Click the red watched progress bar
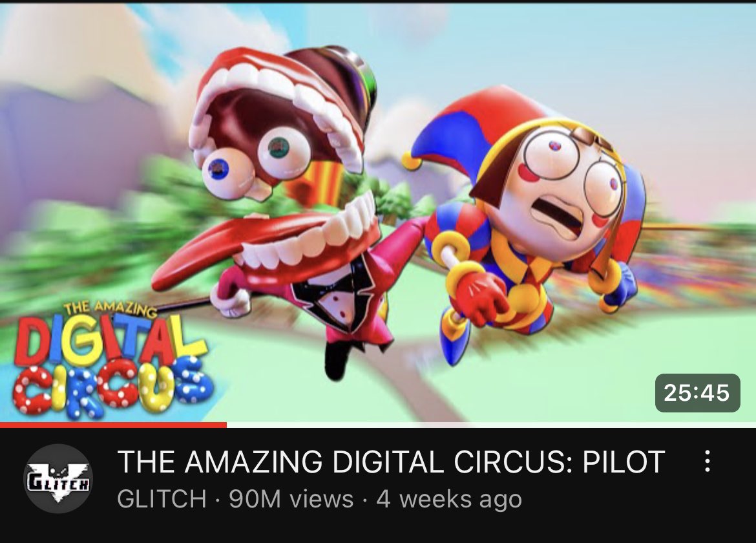The height and width of the screenshot is (543, 756). (x=113, y=425)
